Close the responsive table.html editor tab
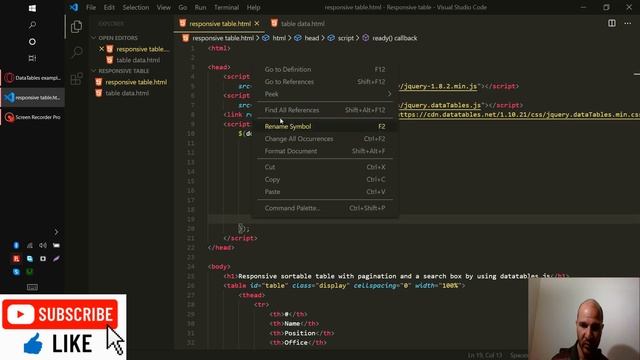The height and width of the screenshot is (360, 640). click(257, 24)
